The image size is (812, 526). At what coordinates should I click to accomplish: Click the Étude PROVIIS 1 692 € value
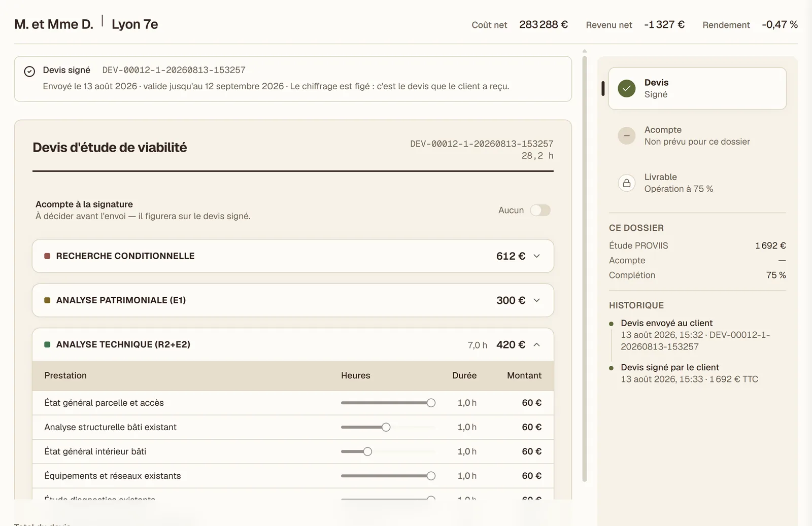click(770, 246)
